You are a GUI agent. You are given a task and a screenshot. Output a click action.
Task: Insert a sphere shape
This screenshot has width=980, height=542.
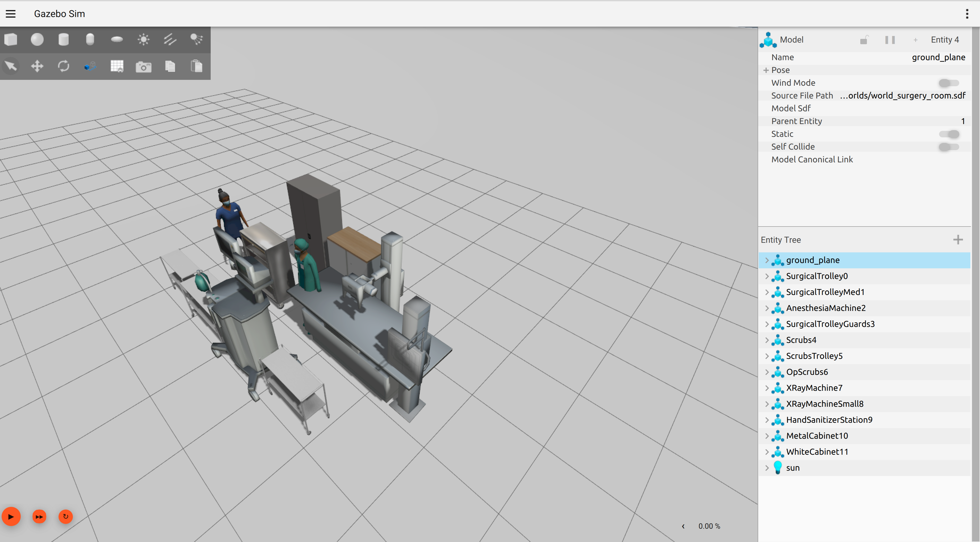37,39
